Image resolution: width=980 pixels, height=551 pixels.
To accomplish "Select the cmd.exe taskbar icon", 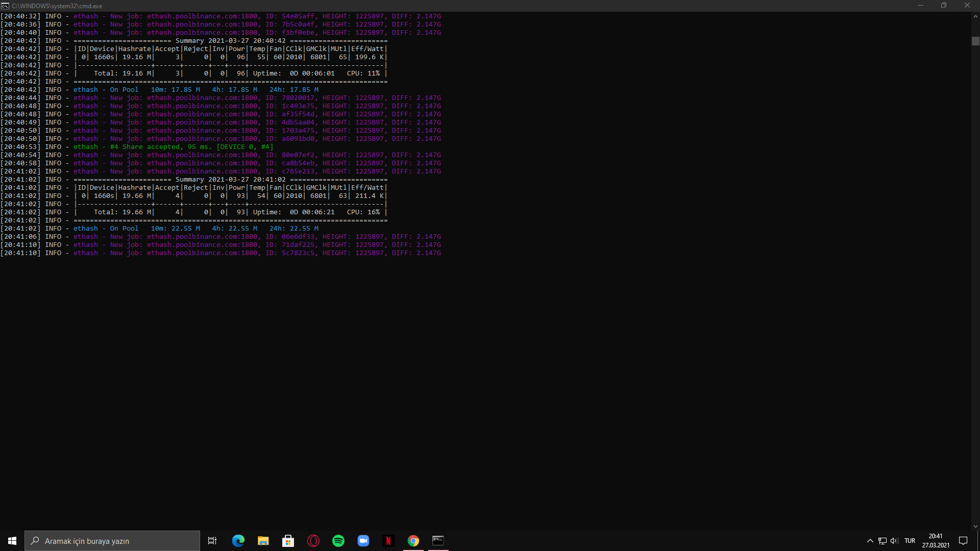I will pyautogui.click(x=438, y=541).
